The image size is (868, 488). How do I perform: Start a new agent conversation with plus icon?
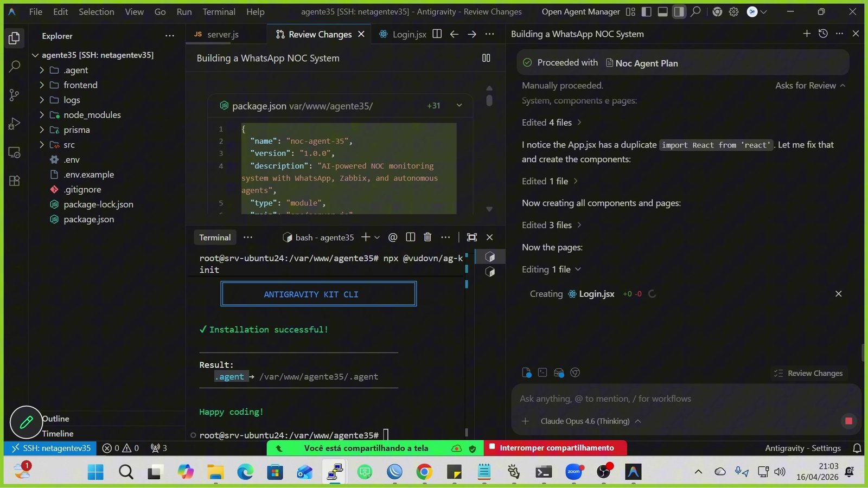point(807,34)
